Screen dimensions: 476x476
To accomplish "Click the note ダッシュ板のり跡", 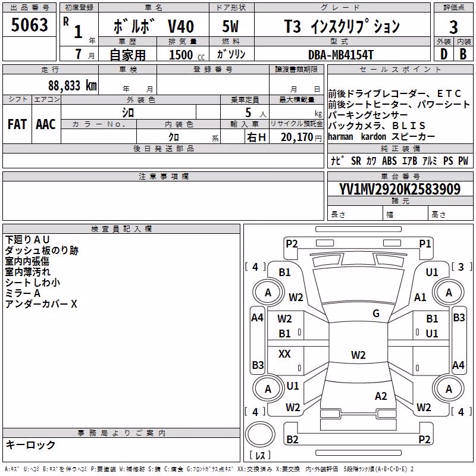I will (42, 250).
